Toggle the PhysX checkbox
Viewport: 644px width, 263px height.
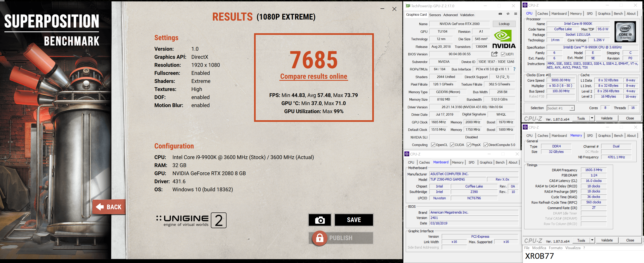click(x=469, y=145)
